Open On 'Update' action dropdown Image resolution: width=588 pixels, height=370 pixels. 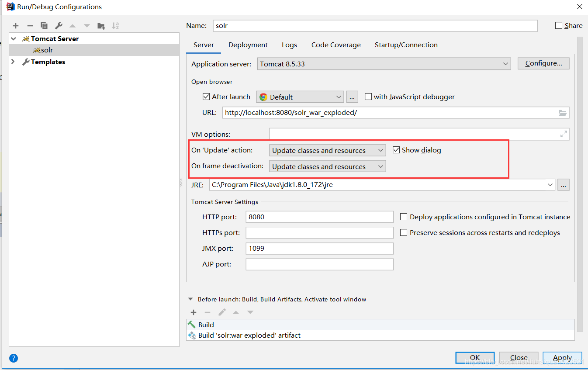click(328, 150)
